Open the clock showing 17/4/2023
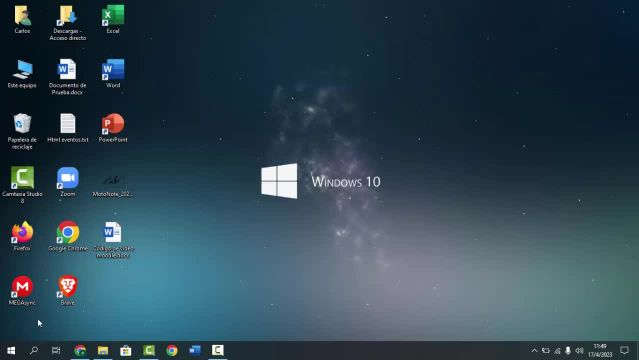 [x=600, y=351]
